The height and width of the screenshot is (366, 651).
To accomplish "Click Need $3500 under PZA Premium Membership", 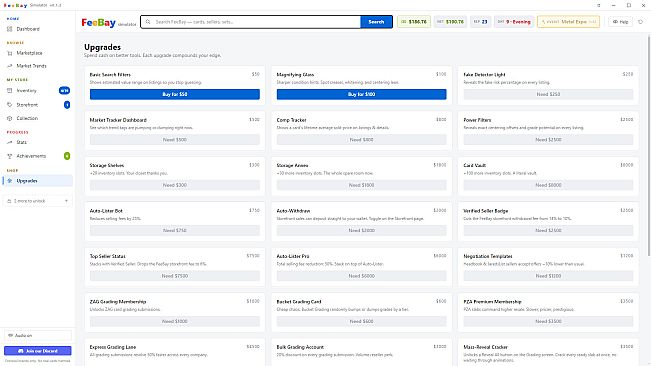I will [x=548, y=321].
